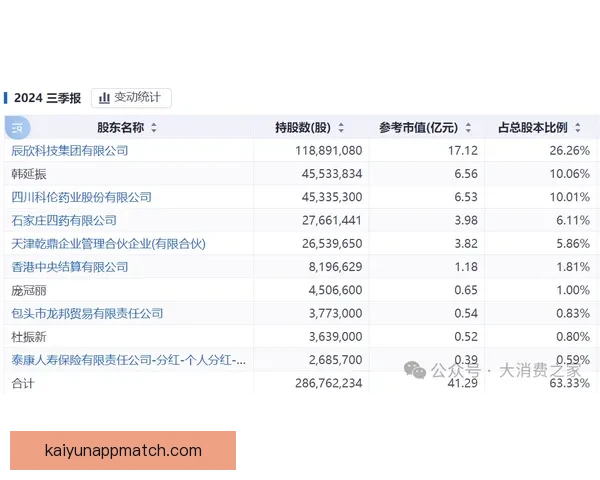Click market value 1.18
Screen dimensions: 600x480
tap(466, 267)
